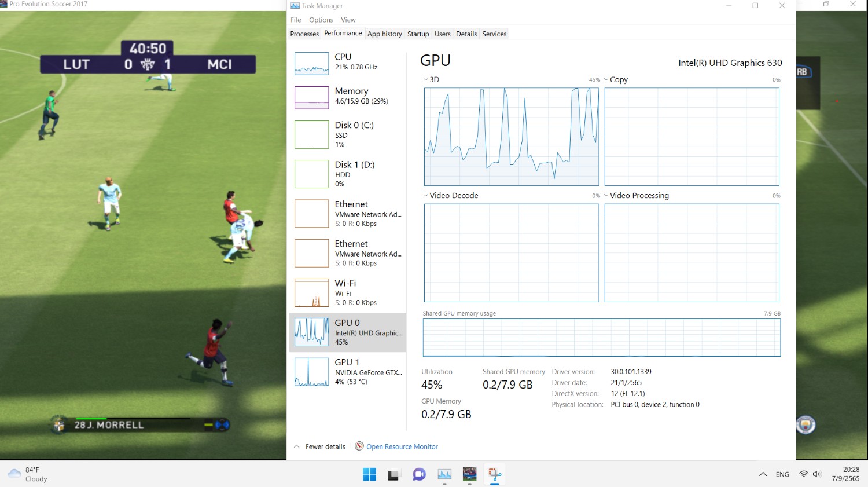The image size is (868, 487).
Task: Switch to the App history tab
Action: [x=384, y=34]
